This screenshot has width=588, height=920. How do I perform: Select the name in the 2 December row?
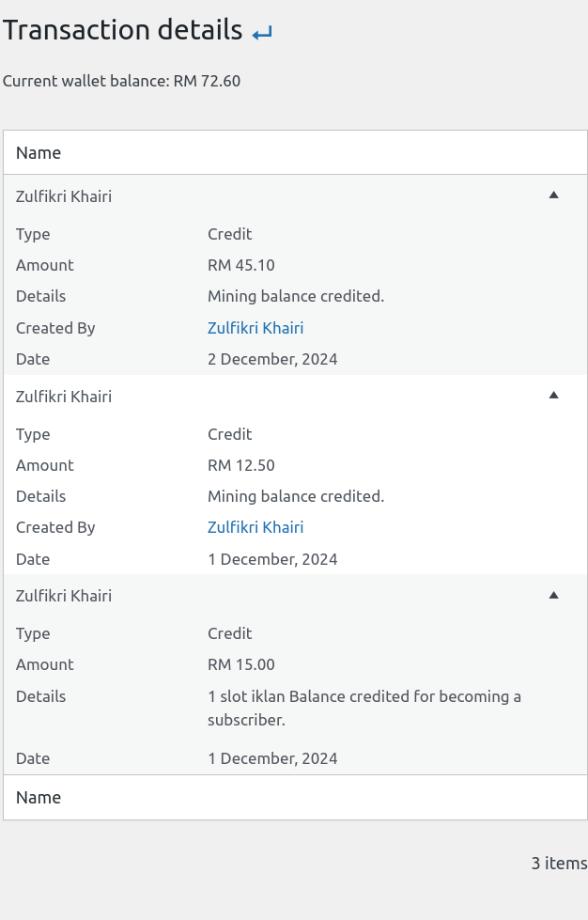point(64,196)
